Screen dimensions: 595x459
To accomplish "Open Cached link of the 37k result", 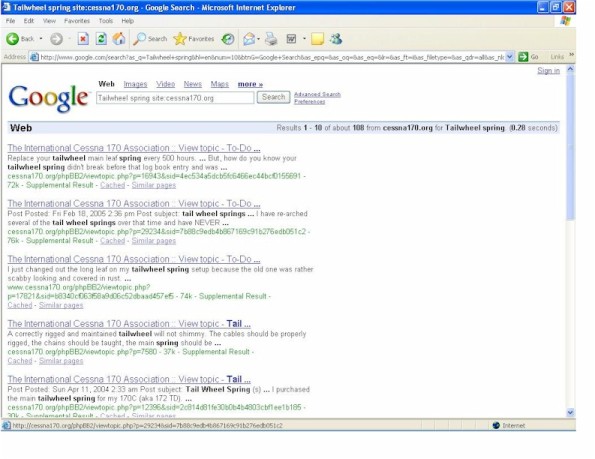I will click(x=20, y=361).
